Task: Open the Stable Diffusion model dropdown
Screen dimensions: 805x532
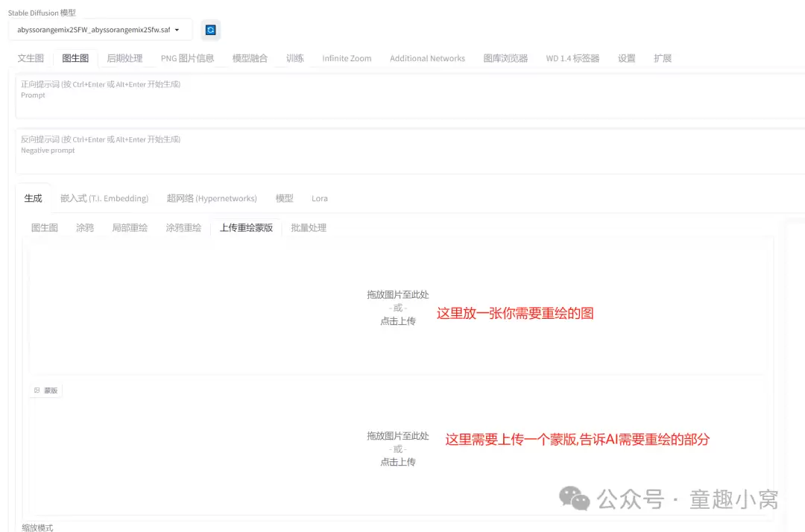Action: tap(101, 30)
